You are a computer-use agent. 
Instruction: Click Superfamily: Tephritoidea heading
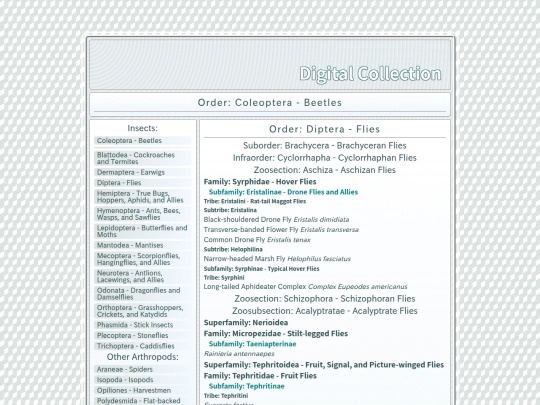(x=324, y=365)
